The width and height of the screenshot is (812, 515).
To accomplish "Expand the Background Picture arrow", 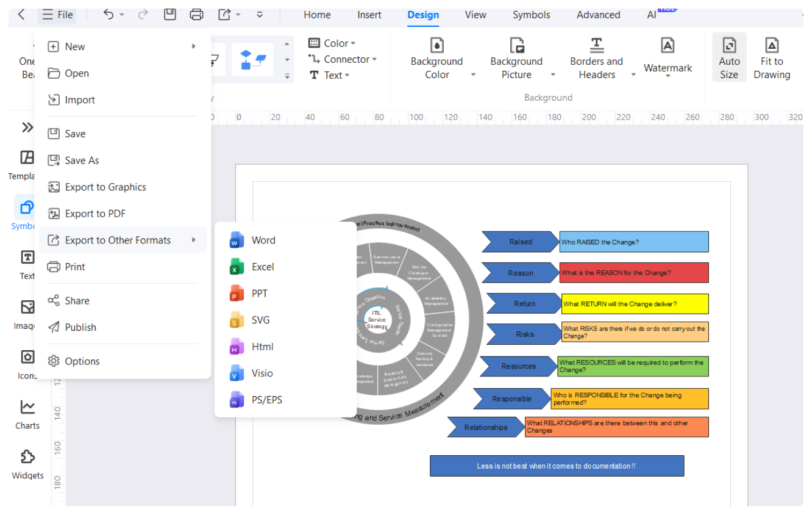I will pyautogui.click(x=553, y=75).
